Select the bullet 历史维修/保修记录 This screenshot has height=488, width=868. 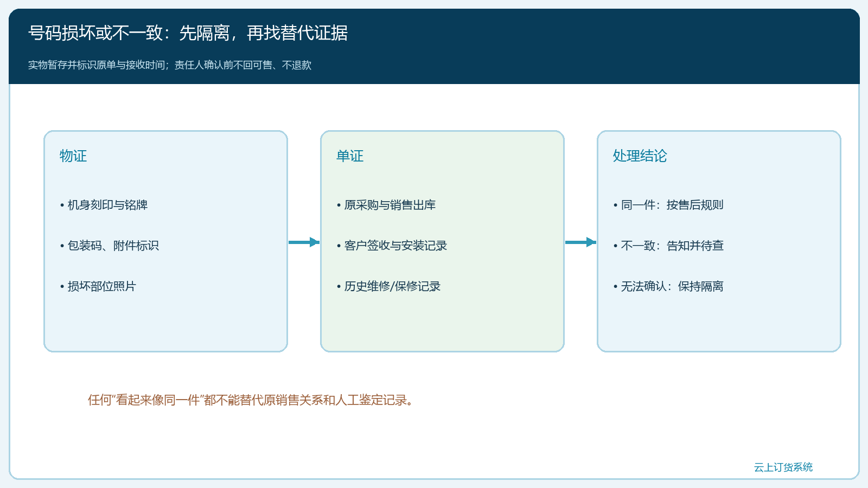click(388, 286)
